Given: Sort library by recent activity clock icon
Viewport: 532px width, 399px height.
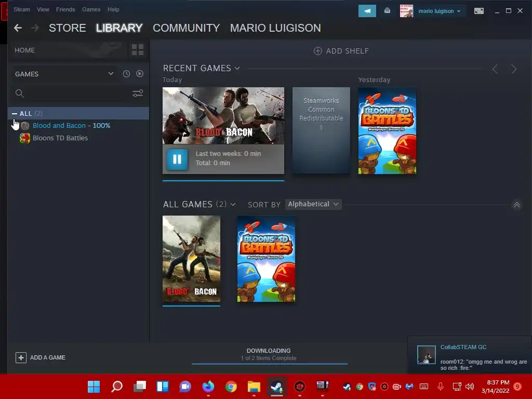Looking at the screenshot, I should pos(126,74).
